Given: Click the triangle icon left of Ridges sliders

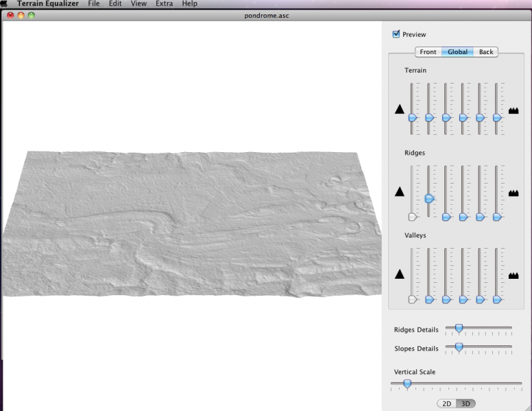Looking at the screenshot, I should [400, 192].
